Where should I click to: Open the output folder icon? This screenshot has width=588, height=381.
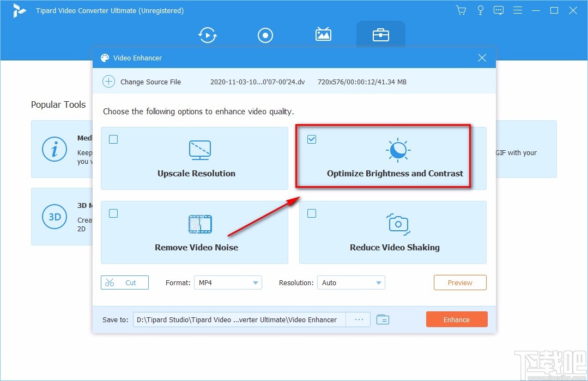tap(383, 319)
